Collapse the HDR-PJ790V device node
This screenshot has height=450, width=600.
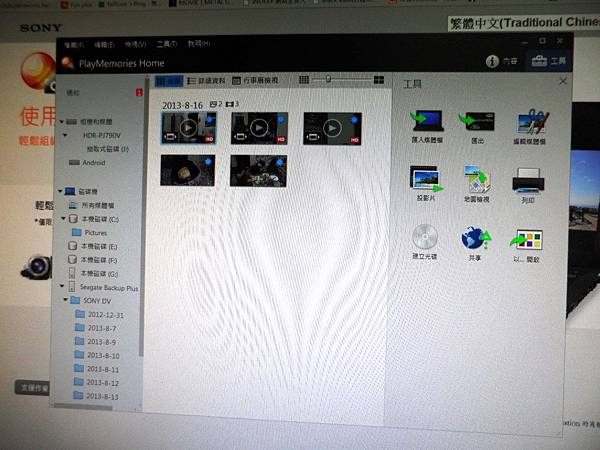click(x=65, y=135)
